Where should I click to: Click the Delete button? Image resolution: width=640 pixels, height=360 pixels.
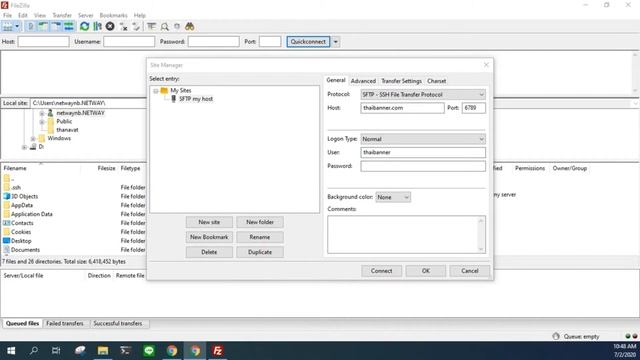tap(209, 252)
